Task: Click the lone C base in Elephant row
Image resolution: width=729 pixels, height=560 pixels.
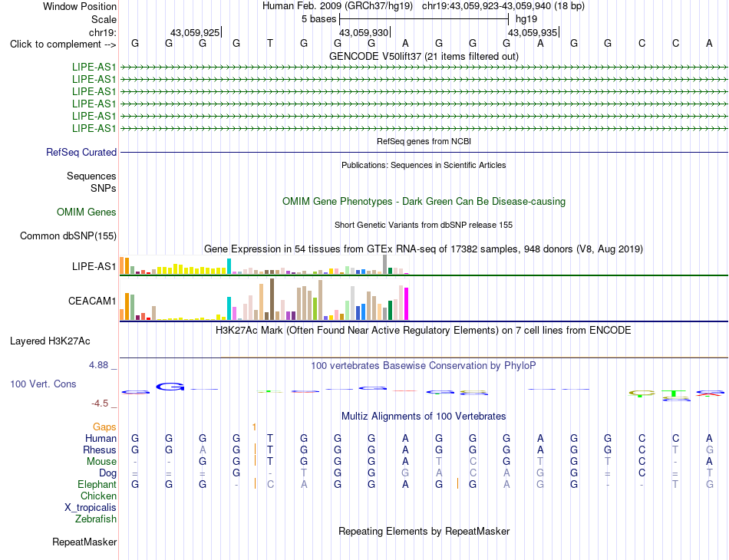Action: 270,484
